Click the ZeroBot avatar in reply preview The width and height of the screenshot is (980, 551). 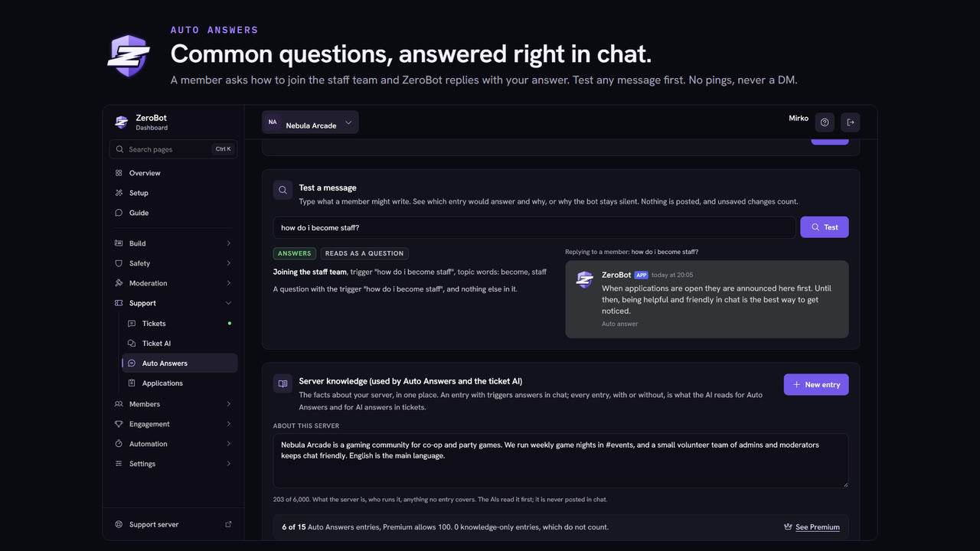(585, 279)
